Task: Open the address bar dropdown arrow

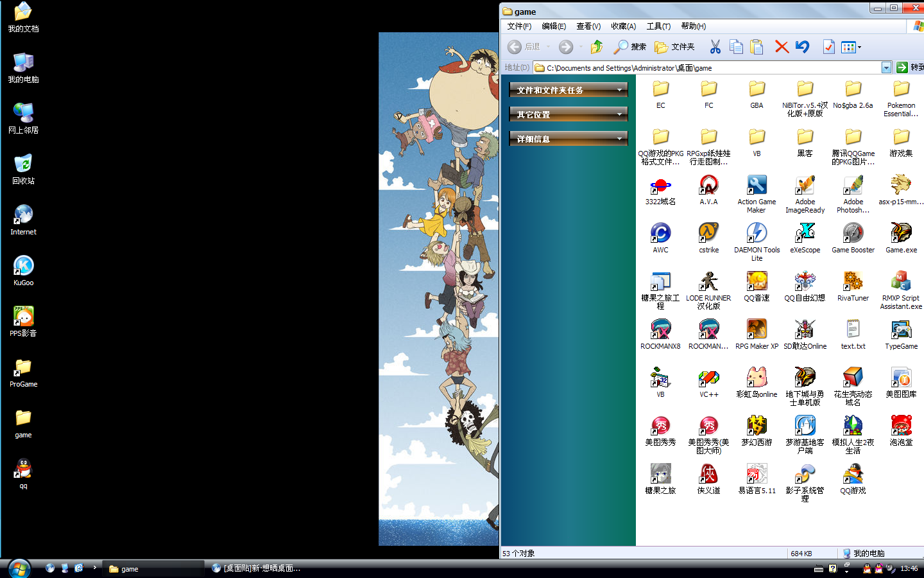Action: click(x=886, y=67)
